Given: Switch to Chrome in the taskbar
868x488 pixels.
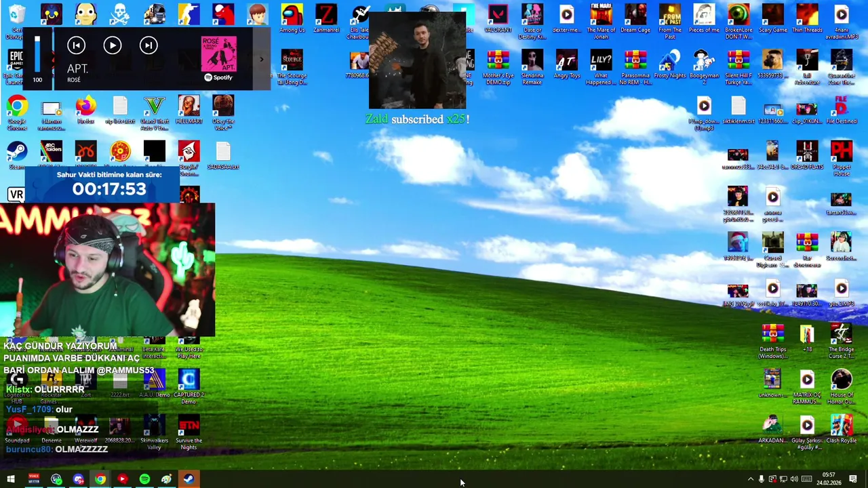Looking at the screenshot, I should (100, 479).
